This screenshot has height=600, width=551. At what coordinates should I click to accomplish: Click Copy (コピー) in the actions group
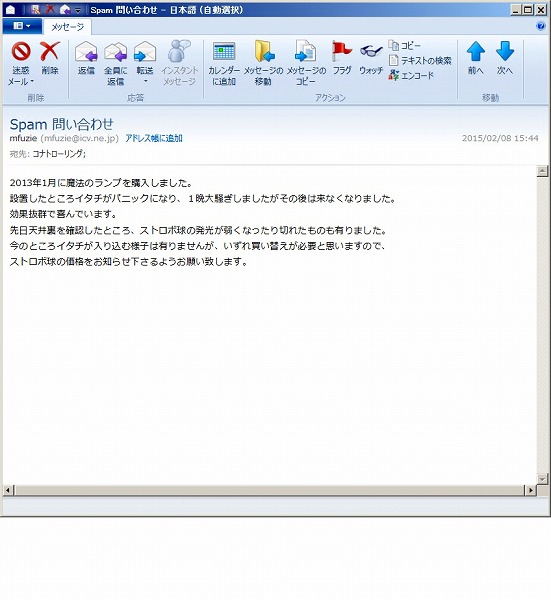(404, 46)
